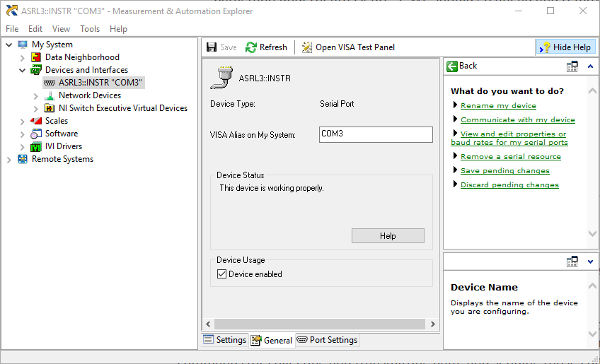Select the Scales icon in tree
Image resolution: width=600 pixels, height=364 pixels.
[37, 121]
